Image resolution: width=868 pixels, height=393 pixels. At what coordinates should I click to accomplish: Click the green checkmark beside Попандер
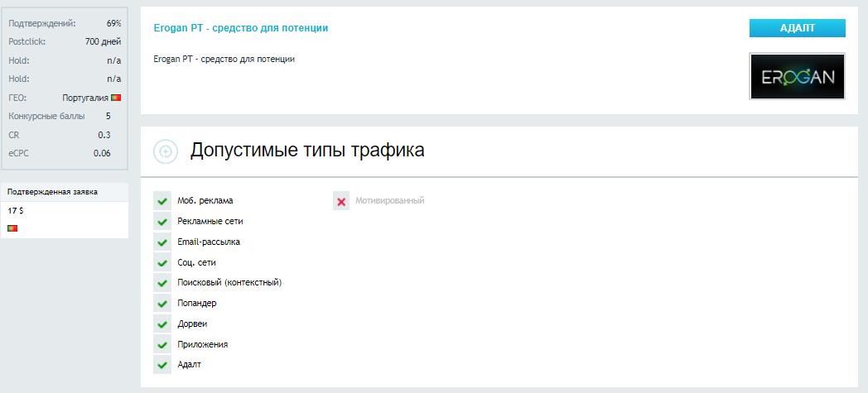[x=162, y=304]
